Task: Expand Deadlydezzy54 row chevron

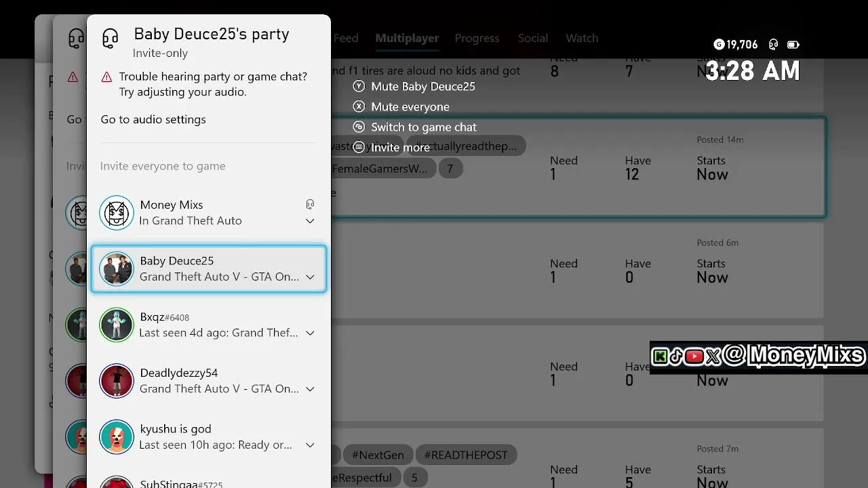Action: point(310,389)
